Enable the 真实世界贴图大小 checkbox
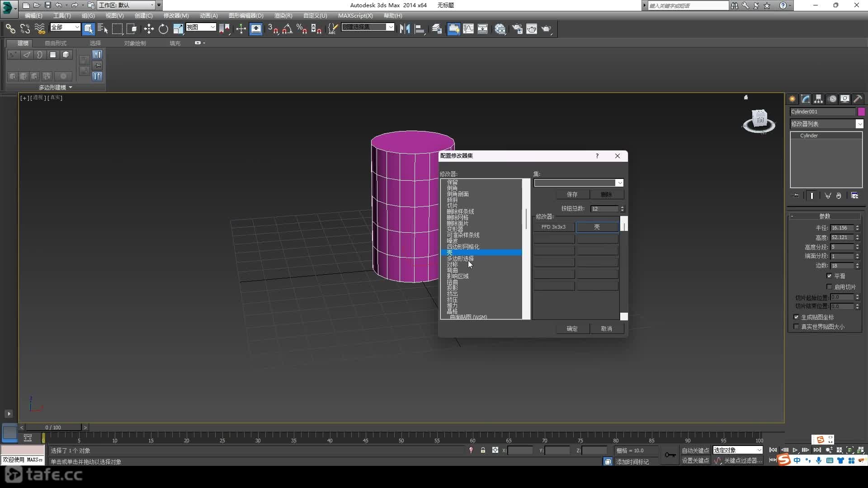 [796, 326]
